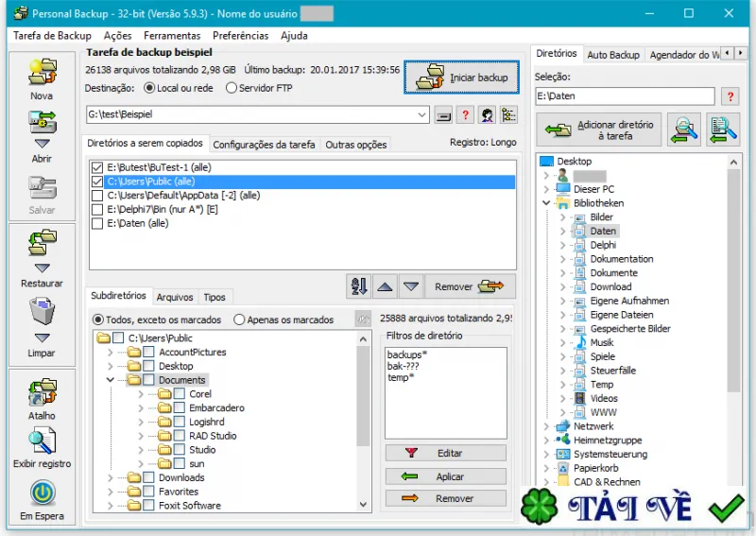Screen dimensions: 756x536
Task: Click the Limpar trash bin icon
Action: (42, 312)
